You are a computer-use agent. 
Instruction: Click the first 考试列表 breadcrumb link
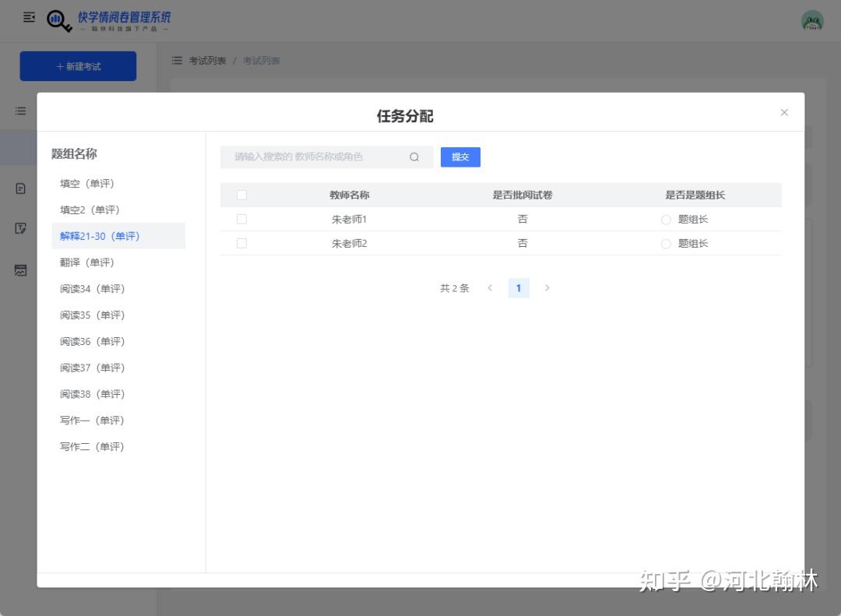click(x=207, y=61)
